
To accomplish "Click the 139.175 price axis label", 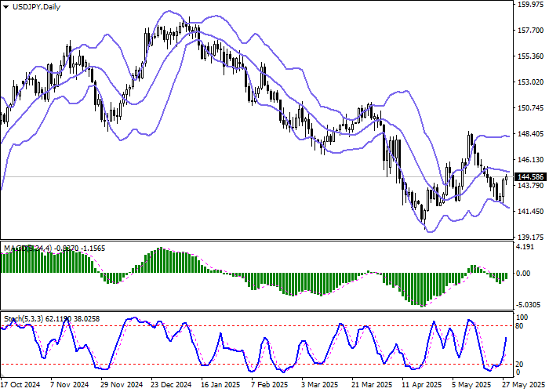I will tap(531, 237).
